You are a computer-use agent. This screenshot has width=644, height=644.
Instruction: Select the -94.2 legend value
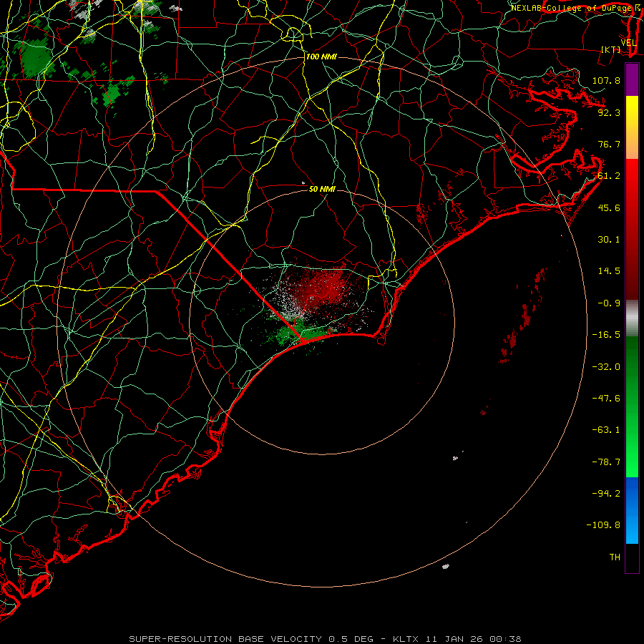coord(606,494)
